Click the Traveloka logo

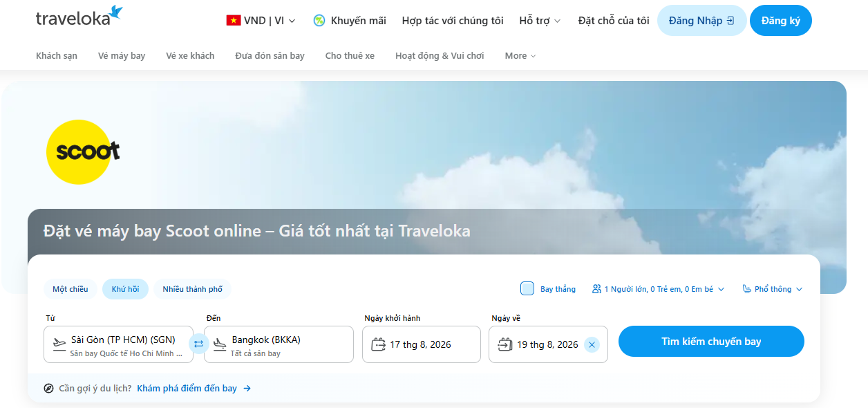(79, 17)
